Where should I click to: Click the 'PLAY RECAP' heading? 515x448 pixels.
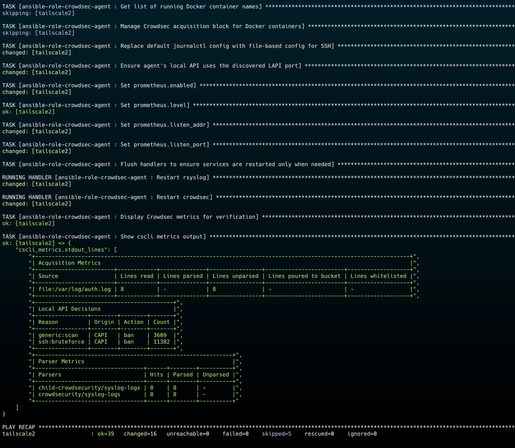[x=18, y=427]
